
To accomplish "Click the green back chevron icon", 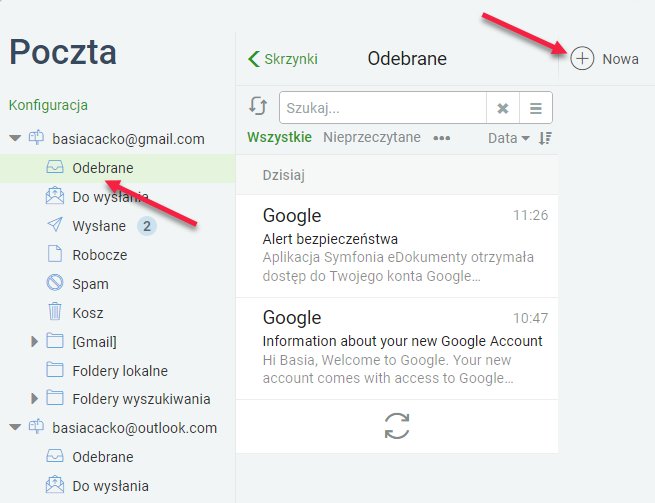I will 254,59.
